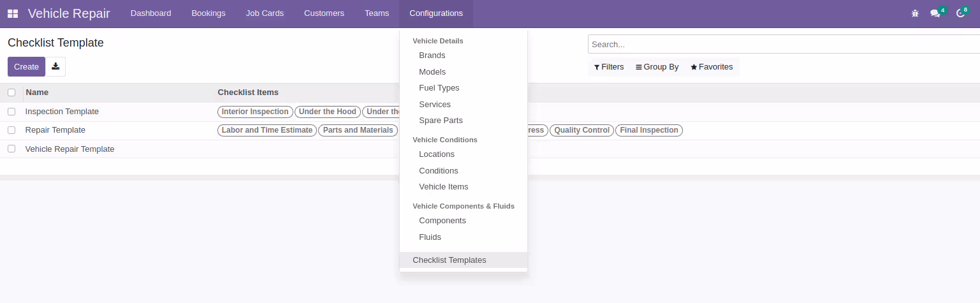Click the Group By lines icon
Screen dimensions: 980x303
(x=639, y=67)
